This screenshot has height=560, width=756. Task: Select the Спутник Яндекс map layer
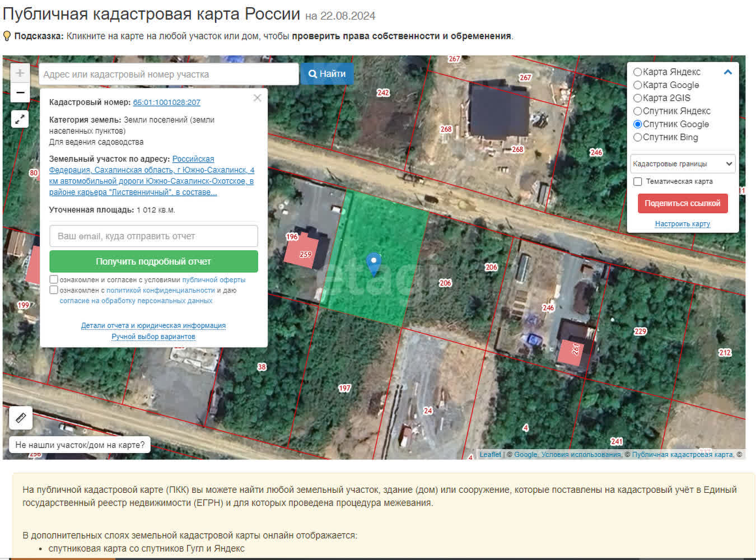pos(638,111)
